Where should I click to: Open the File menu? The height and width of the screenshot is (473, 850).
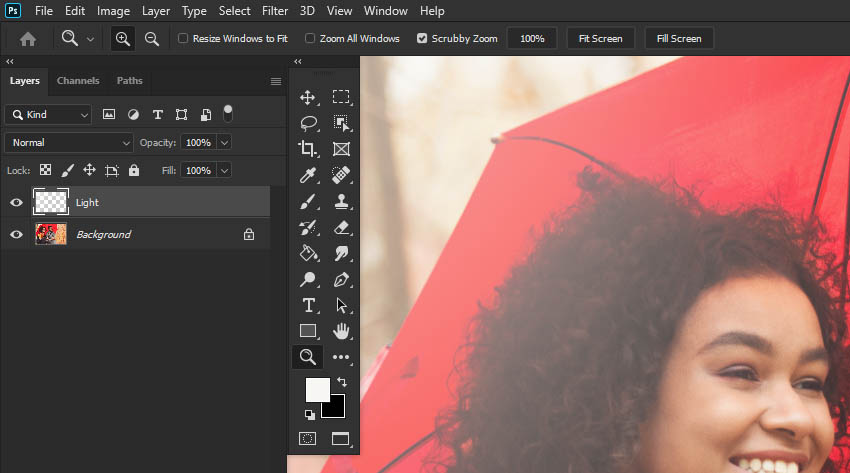(x=44, y=11)
